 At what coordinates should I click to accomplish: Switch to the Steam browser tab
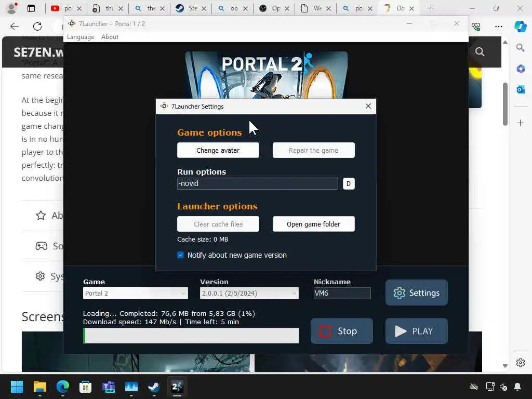190,8
